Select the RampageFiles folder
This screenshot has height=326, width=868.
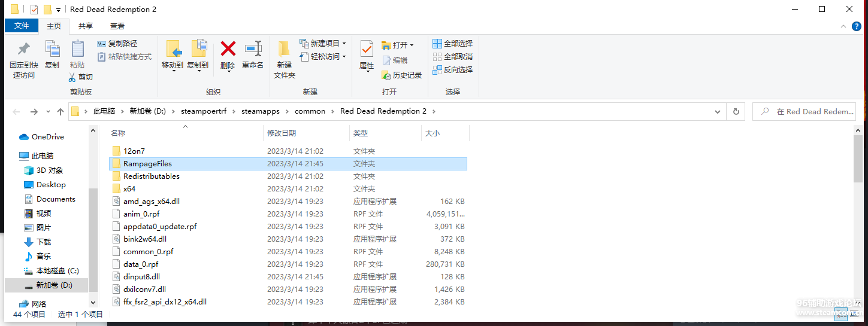(x=147, y=164)
